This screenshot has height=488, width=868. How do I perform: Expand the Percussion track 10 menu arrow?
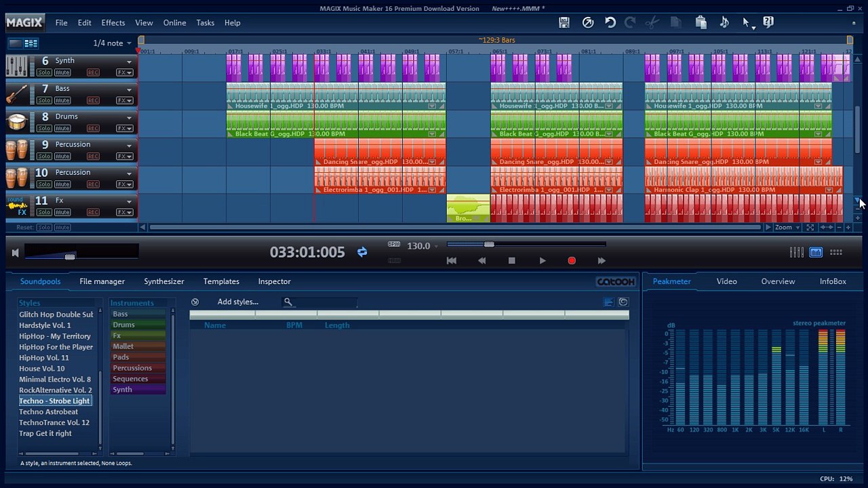129,173
